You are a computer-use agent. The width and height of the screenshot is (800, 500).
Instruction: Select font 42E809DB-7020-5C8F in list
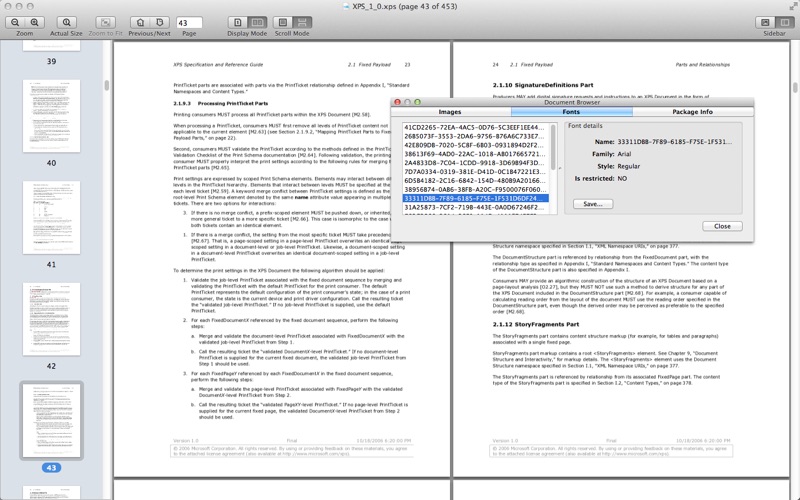[476, 145]
